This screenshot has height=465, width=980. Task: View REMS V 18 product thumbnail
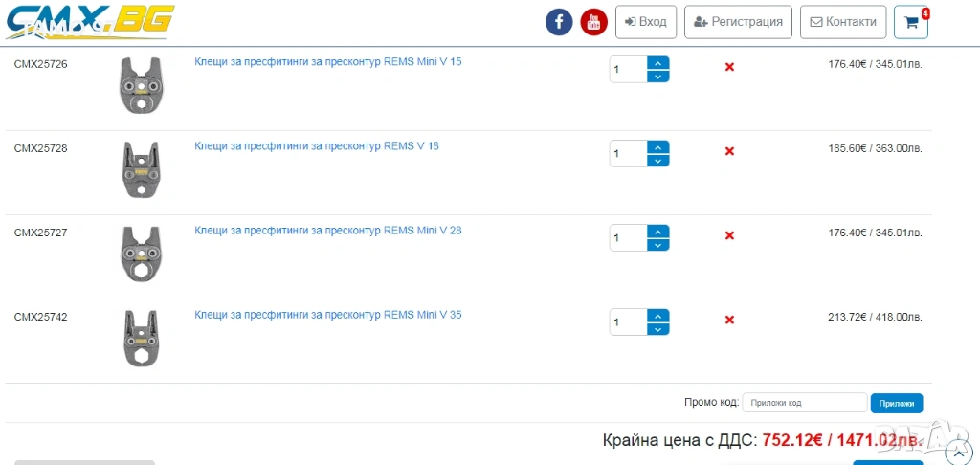point(140,170)
